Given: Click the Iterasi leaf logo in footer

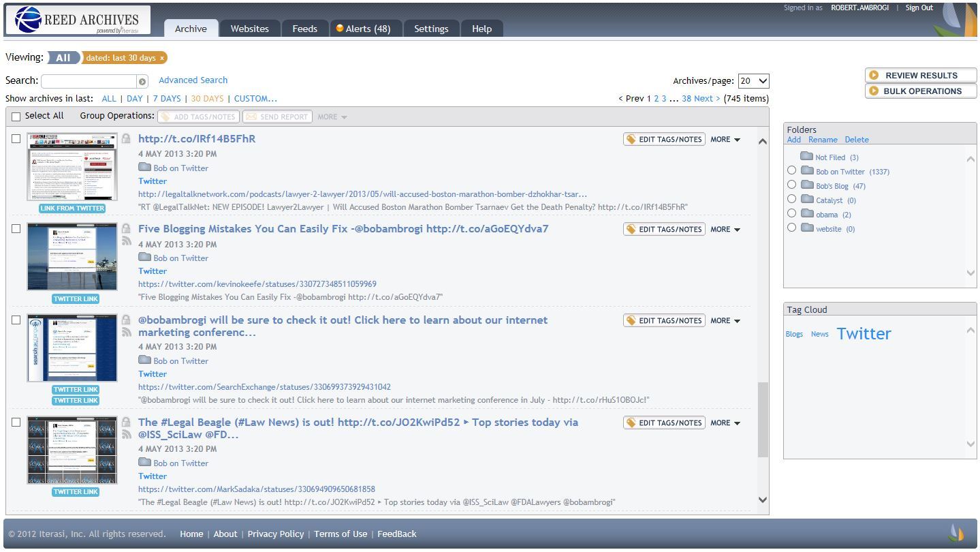Looking at the screenshot, I should [956, 533].
